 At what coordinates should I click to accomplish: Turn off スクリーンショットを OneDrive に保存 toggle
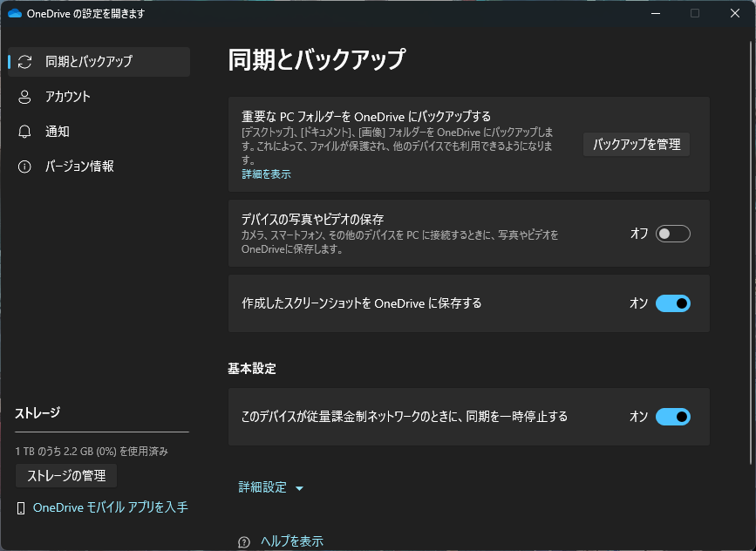(x=672, y=303)
